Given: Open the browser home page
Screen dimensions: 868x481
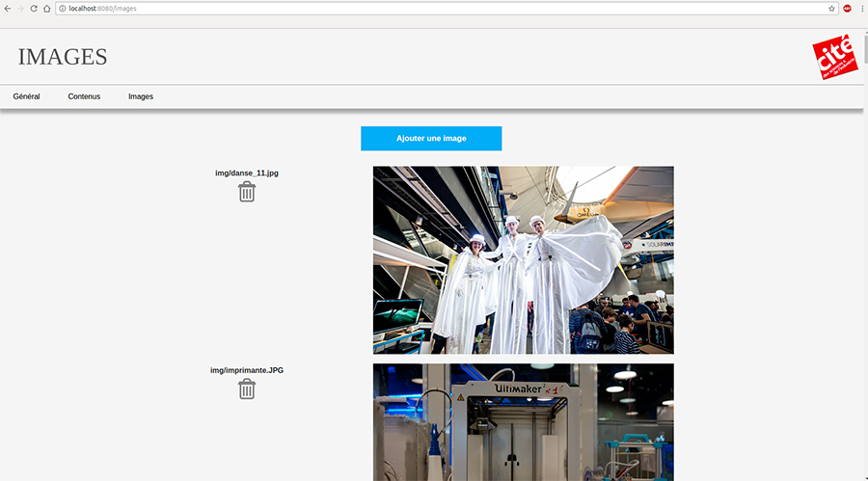Looking at the screenshot, I should point(47,9).
